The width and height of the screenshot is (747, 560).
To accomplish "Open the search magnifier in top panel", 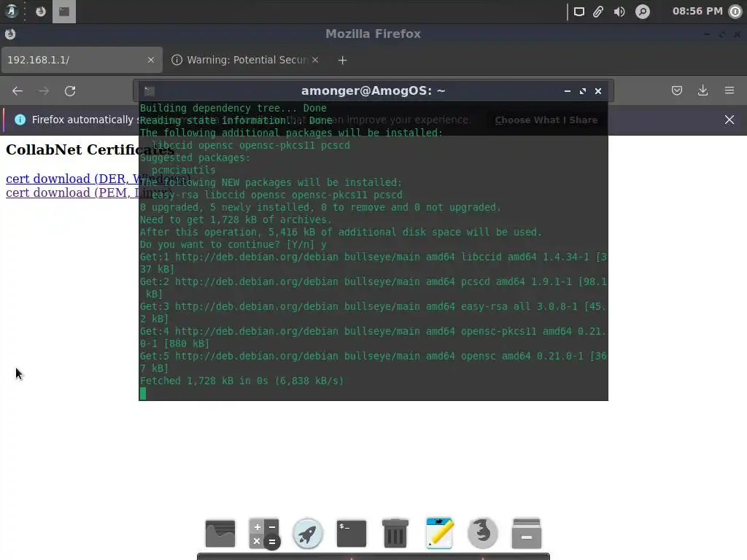I will pyautogui.click(x=642, y=12).
